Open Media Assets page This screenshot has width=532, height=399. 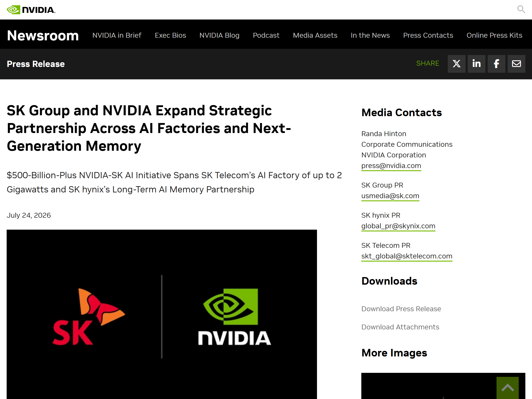pos(315,35)
